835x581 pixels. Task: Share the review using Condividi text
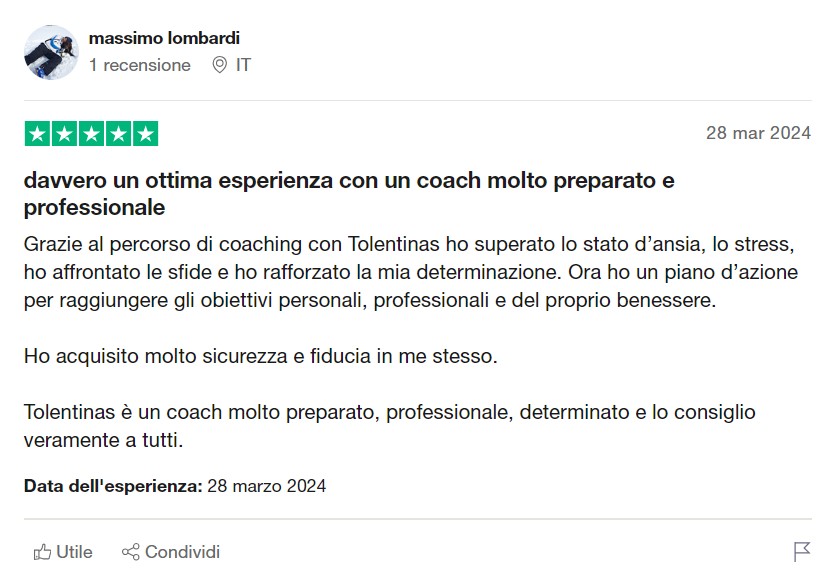tap(183, 552)
